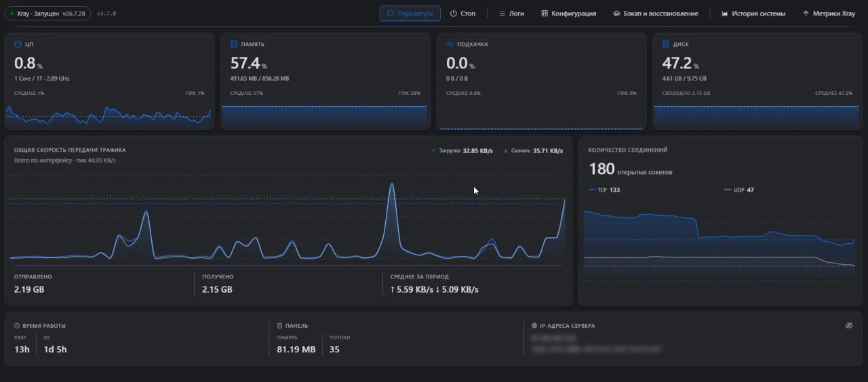Open Бэкап и восстановление

(x=655, y=14)
